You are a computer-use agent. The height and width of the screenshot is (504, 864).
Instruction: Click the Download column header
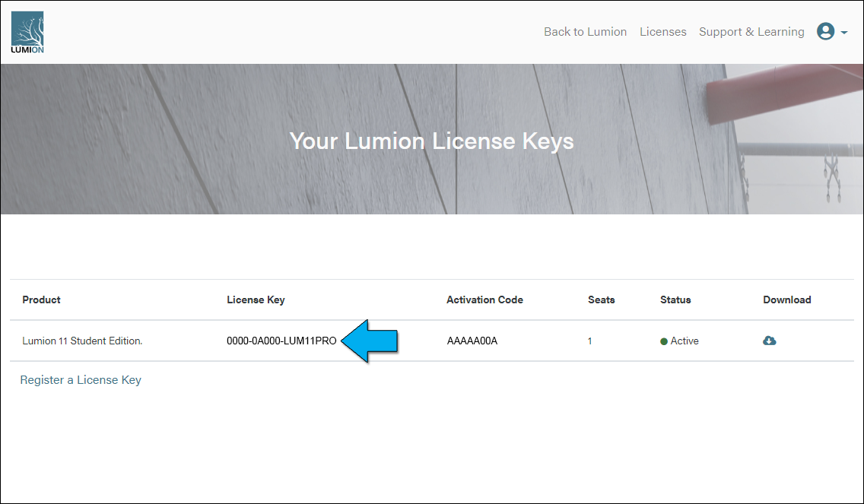click(786, 300)
